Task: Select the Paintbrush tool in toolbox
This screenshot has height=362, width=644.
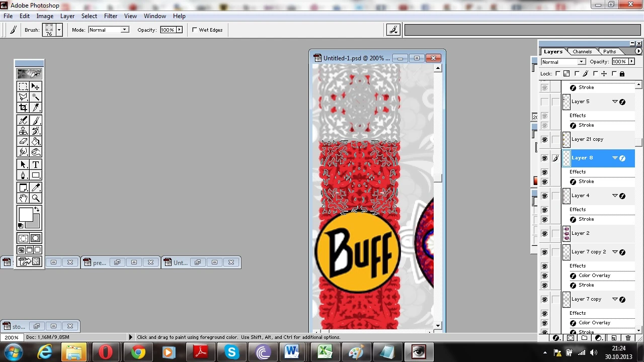Action: point(35,120)
